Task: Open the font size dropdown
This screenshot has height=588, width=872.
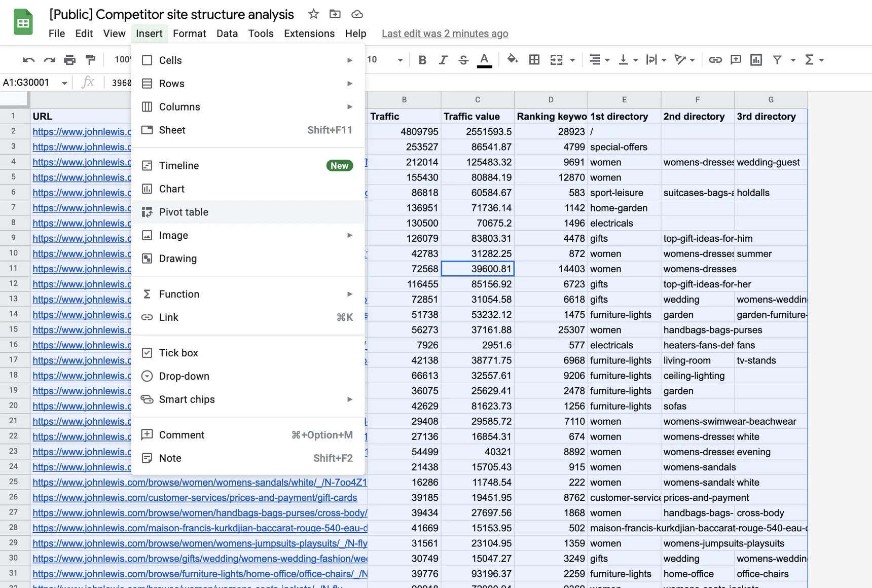Action: pyautogui.click(x=400, y=60)
